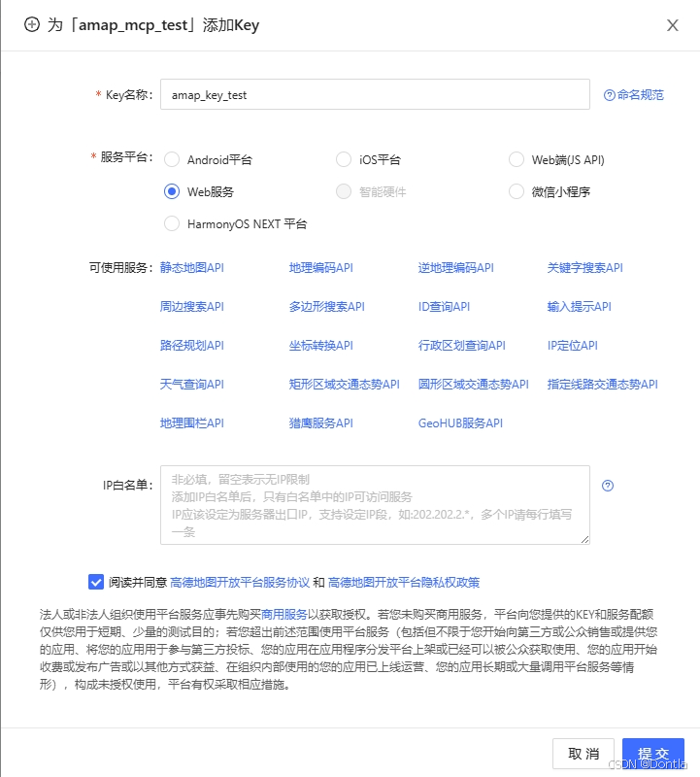Open the 圆形区域交通态势API link
The height and width of the screenshot is (777, 700).
click(x=473, y=384)
